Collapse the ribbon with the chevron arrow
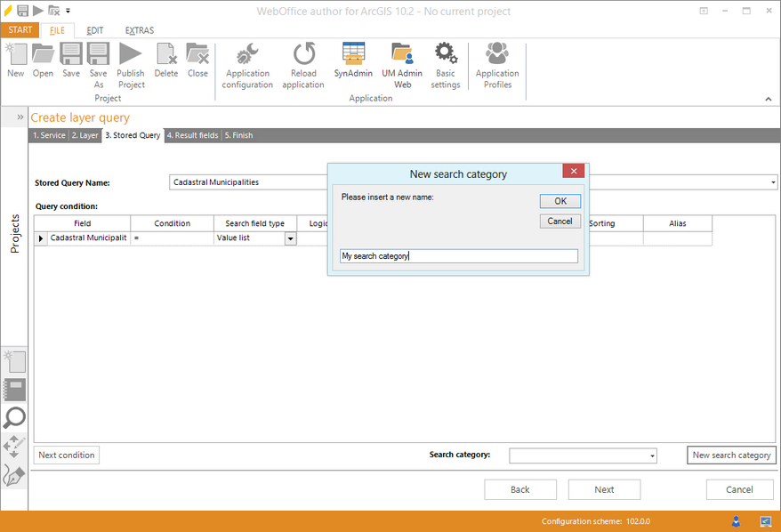 tap(768, 98)
